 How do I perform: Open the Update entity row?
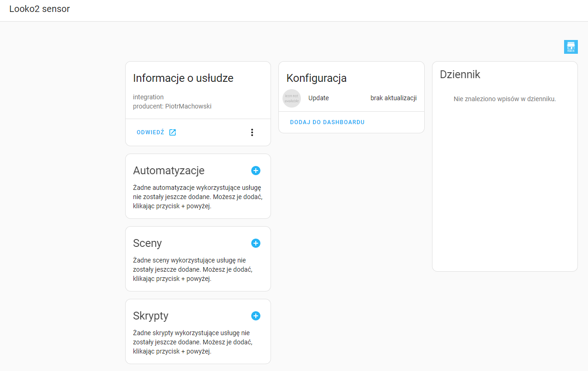click(x=352, y=98)
